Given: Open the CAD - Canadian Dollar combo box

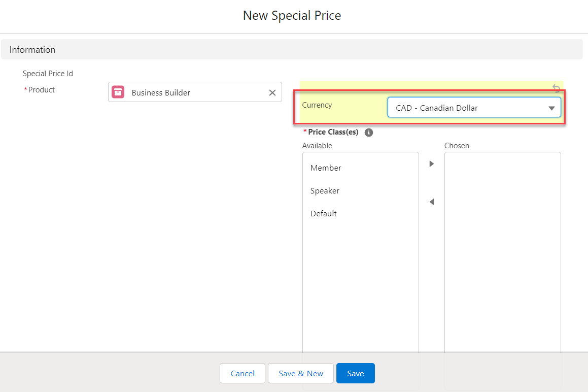Looking at the screenshot, I should (467, 108).
